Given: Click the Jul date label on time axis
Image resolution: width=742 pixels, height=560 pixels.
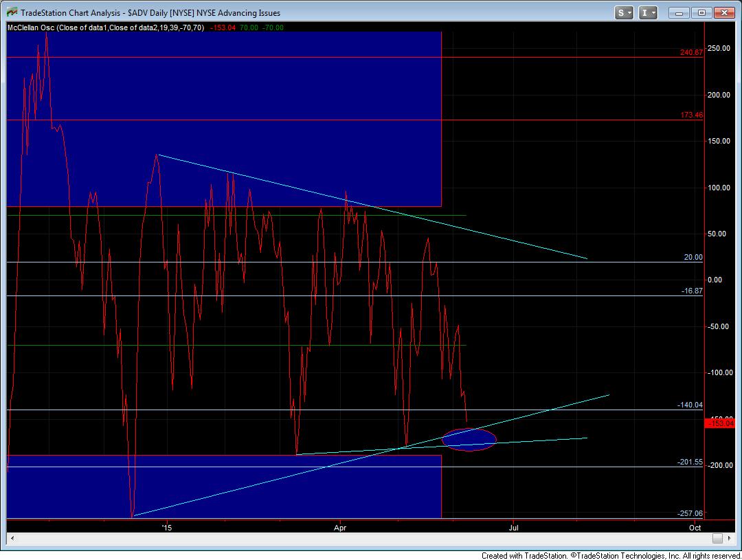Looking at the screenshot, I should [x=513, y=527].
